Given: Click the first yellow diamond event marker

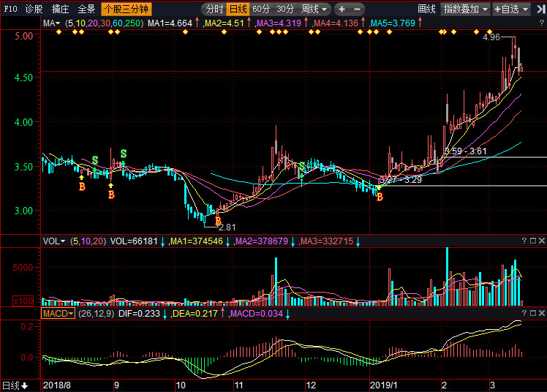Looking at the screenshot, I should pyautogui.click(x=58, y=32).
